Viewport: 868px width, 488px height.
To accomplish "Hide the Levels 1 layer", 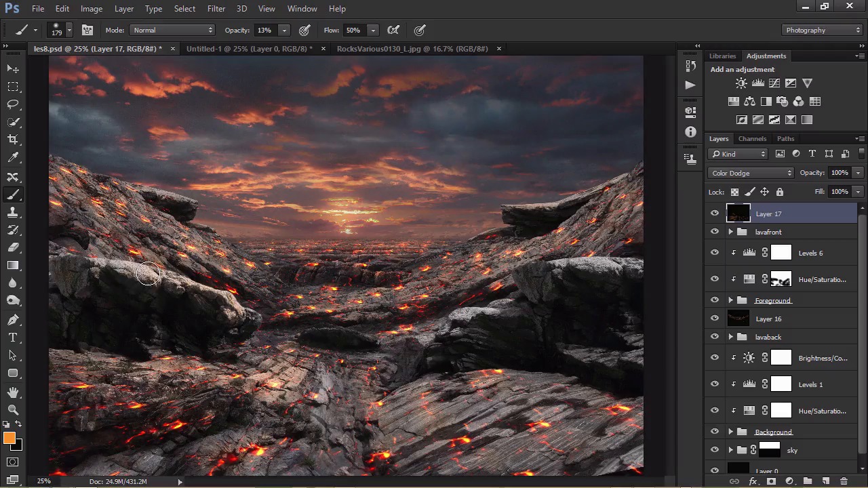I will coord(715,384).
